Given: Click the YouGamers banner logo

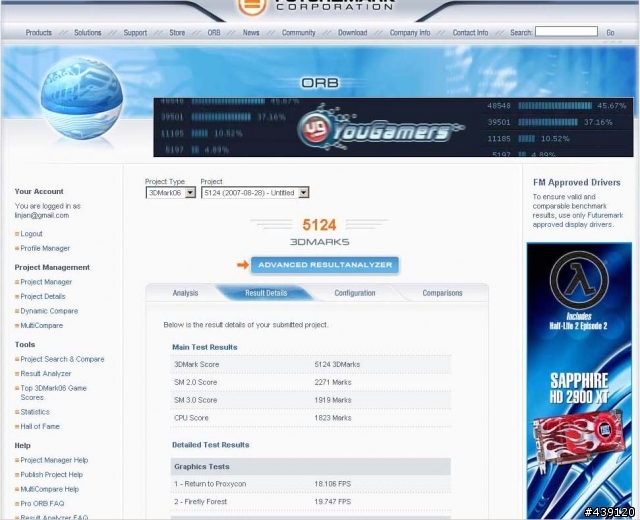Looking at the screenshot, I should (380, 128).
